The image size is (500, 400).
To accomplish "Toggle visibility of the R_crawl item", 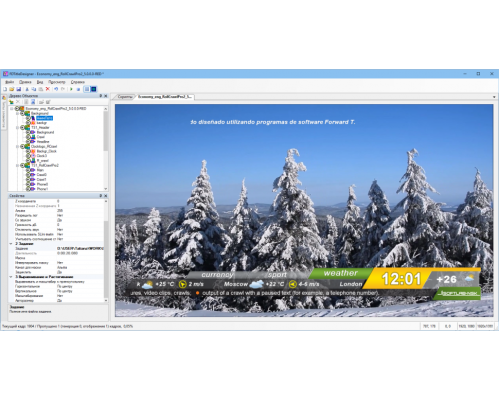I will 28,160.
